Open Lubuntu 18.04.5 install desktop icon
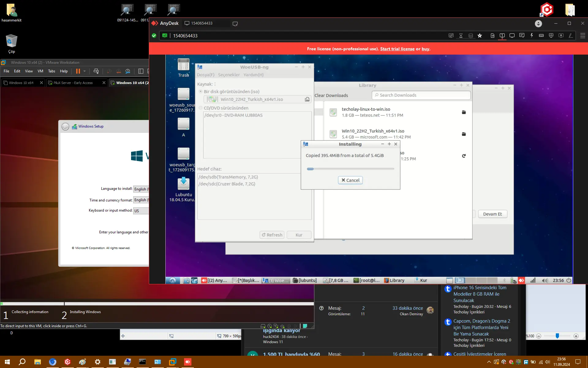 (x=183, y=189)
